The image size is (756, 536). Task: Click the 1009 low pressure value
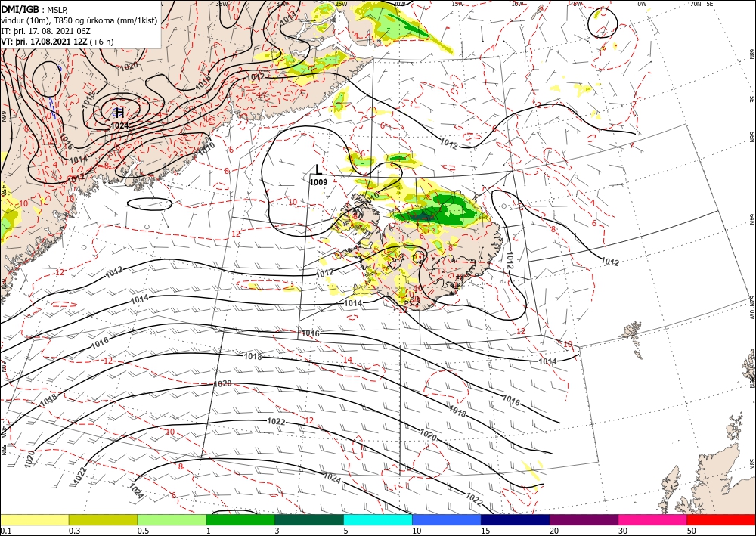click(318, 182)
